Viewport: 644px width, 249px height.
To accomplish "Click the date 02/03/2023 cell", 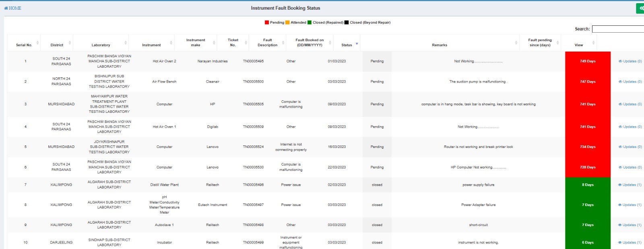I will [337, 185].
